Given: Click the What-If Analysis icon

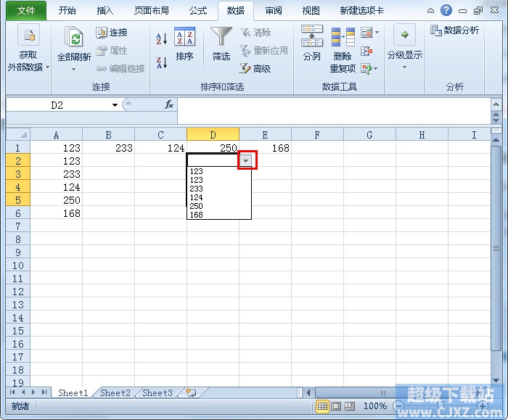Looking at the screenshot, I should [366, 69].
